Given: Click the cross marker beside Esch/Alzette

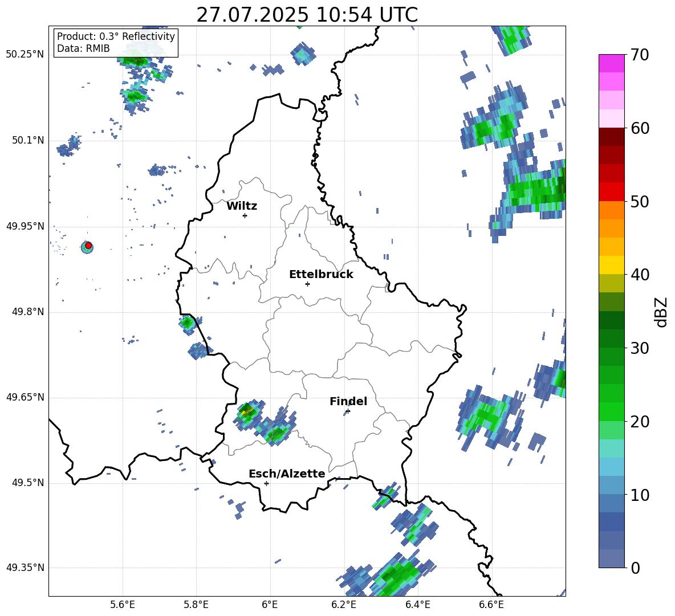Looking at the screenshot, I should [266, 483].
